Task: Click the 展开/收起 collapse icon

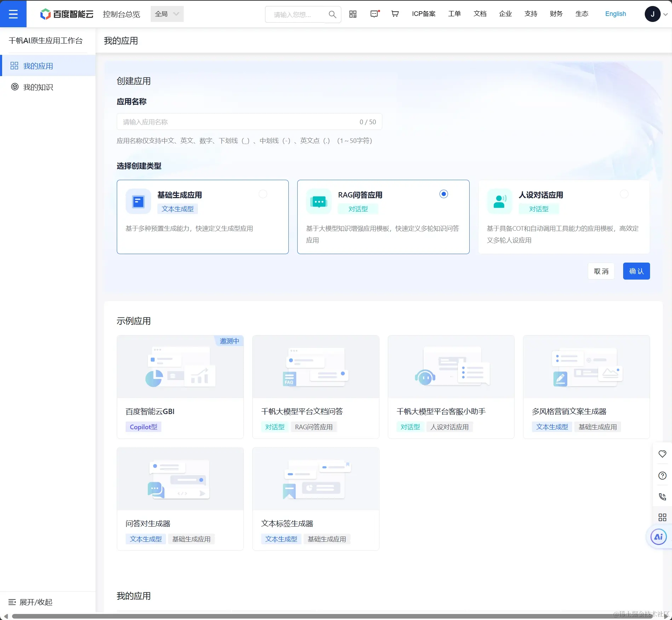Action: (x=12, y=602)
